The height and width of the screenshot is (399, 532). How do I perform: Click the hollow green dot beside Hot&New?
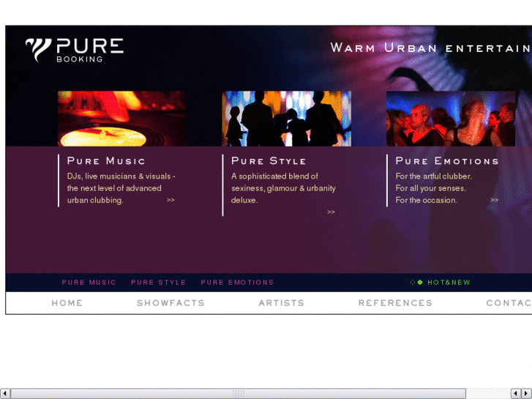(x=413, y=282)
